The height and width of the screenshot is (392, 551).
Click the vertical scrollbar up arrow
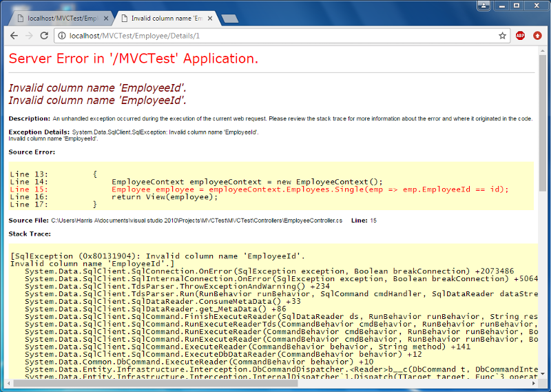(x=543, y=52)
